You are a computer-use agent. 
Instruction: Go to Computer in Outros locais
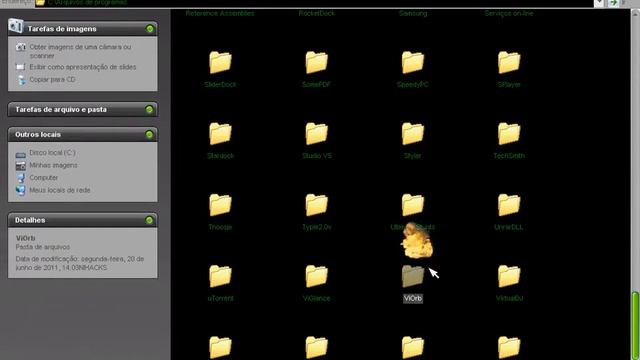pyautogui.click(x=44, y=178)
